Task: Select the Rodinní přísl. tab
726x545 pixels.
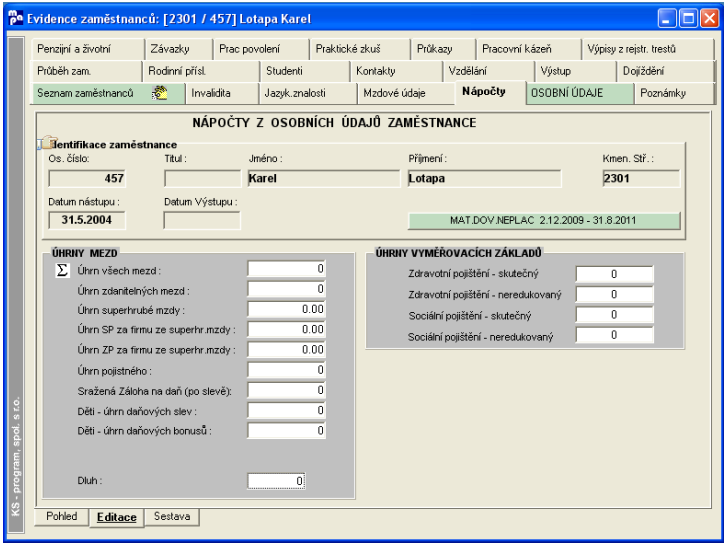Action: pos(201,71)
